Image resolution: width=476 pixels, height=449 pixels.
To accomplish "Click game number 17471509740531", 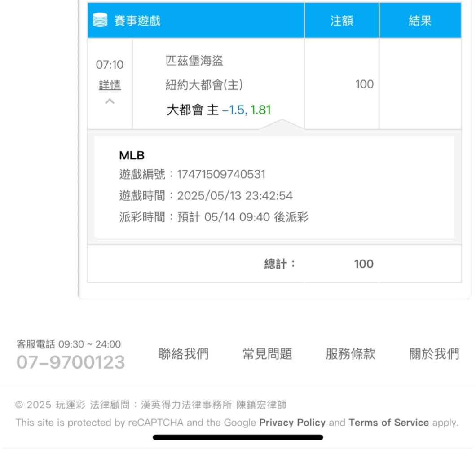I will (x=221, y=175).
